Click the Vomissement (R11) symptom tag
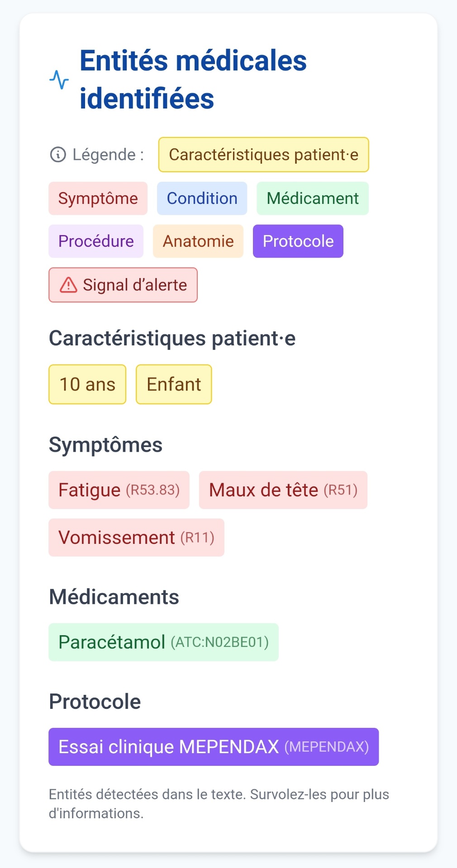The height and width of the screenshot is (868, 457). pos(136,538)
